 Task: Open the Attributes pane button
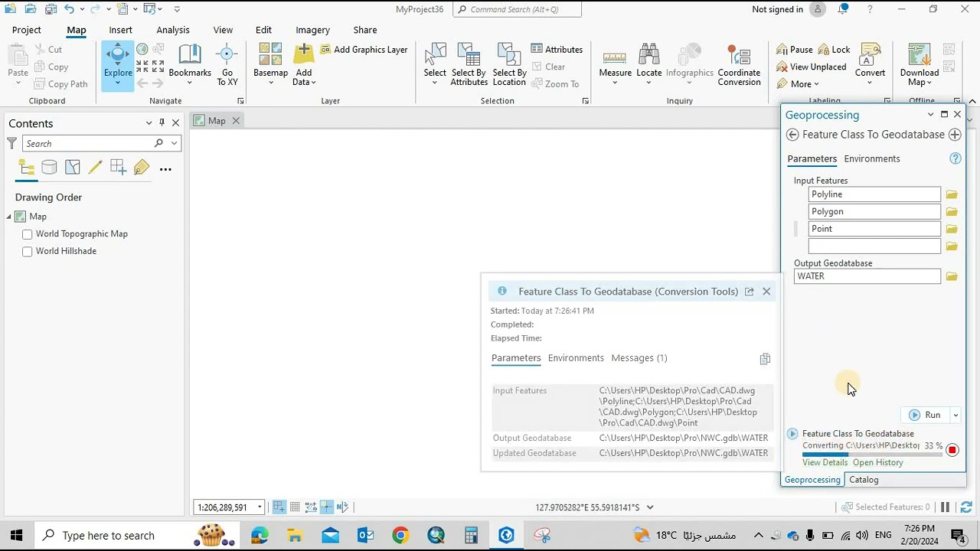click(557, 50)
